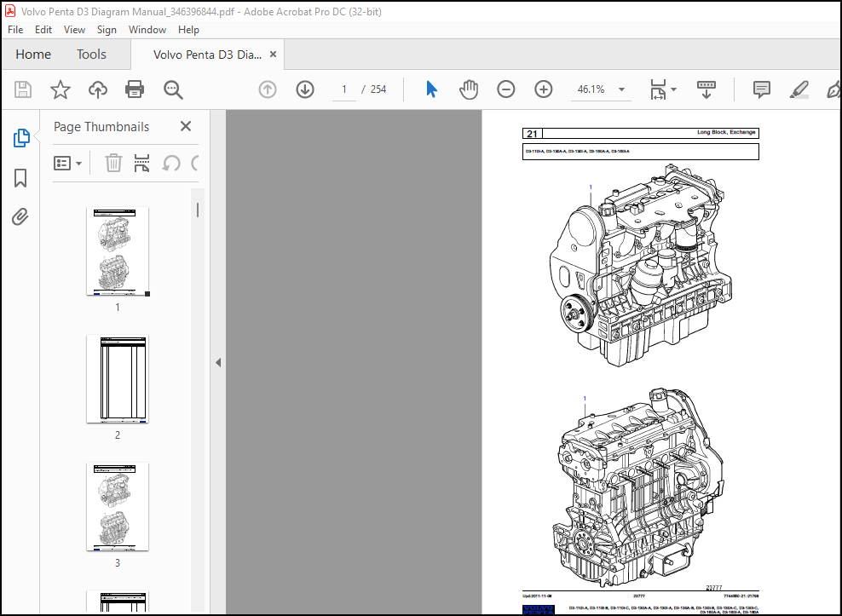Click the extract pages icon in thumbnails panel
Viewport: 842px width, 616px height.
[141, 163]
